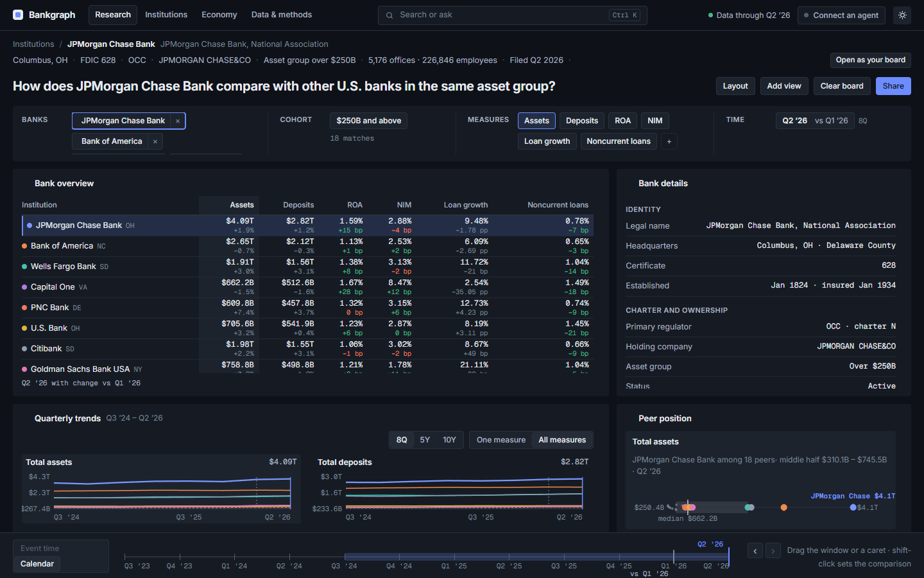Image resolution: width=924 pixels, height=578 pixels.
Task: Select the Wells Fargo Bank row
Action: point(307,267)
